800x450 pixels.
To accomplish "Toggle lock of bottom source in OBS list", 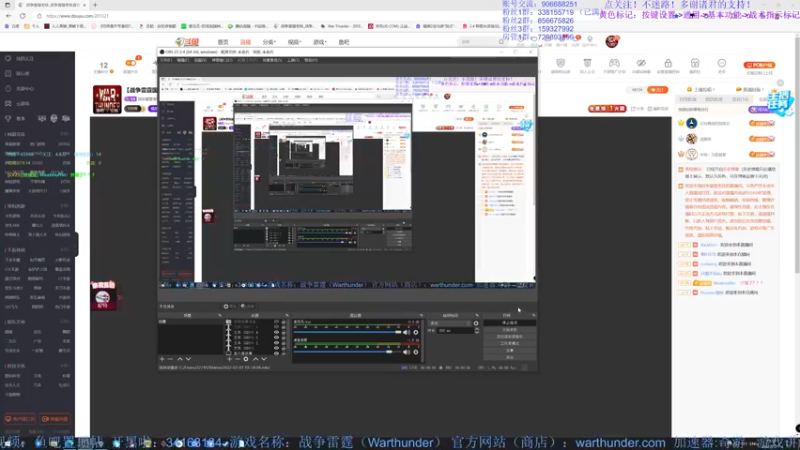I will [x=283, y=353].
